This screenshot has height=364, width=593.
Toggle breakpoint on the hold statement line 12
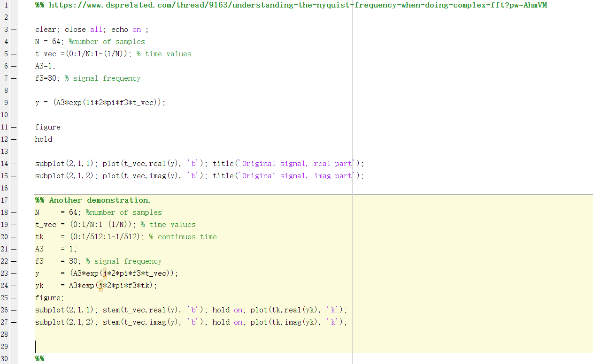coord(13,139)
